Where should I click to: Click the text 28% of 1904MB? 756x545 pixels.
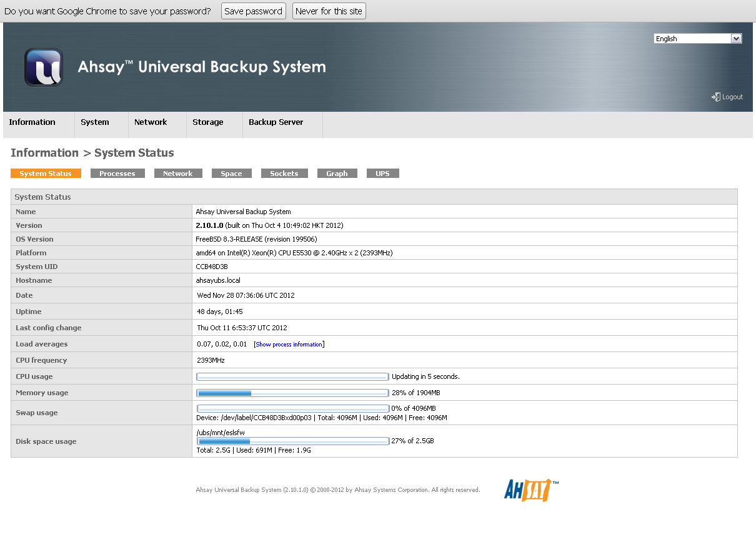pyautogui.click(x=416, y=393)
